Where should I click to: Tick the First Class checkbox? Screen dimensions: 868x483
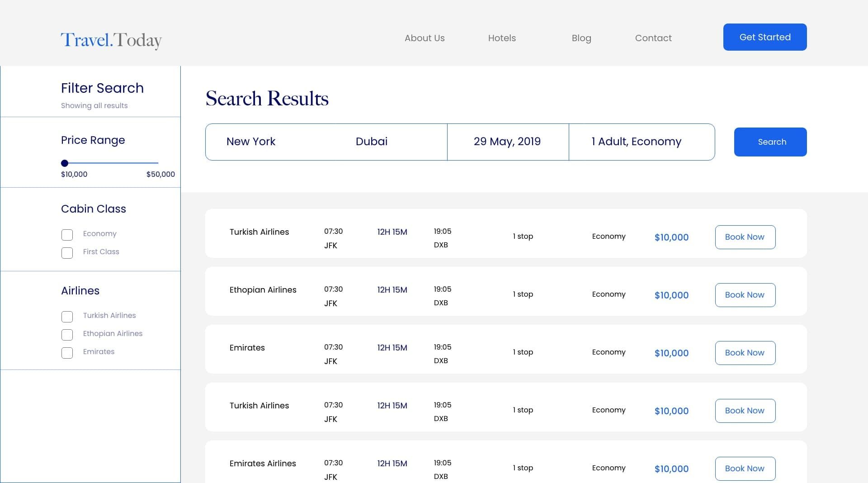[x=67, y=253]
